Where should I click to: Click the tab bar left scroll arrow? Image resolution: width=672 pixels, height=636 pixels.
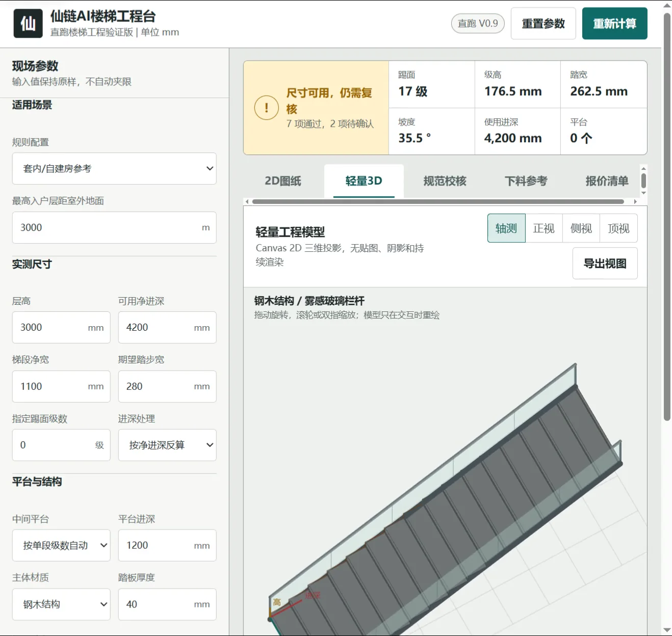point(247,202)
